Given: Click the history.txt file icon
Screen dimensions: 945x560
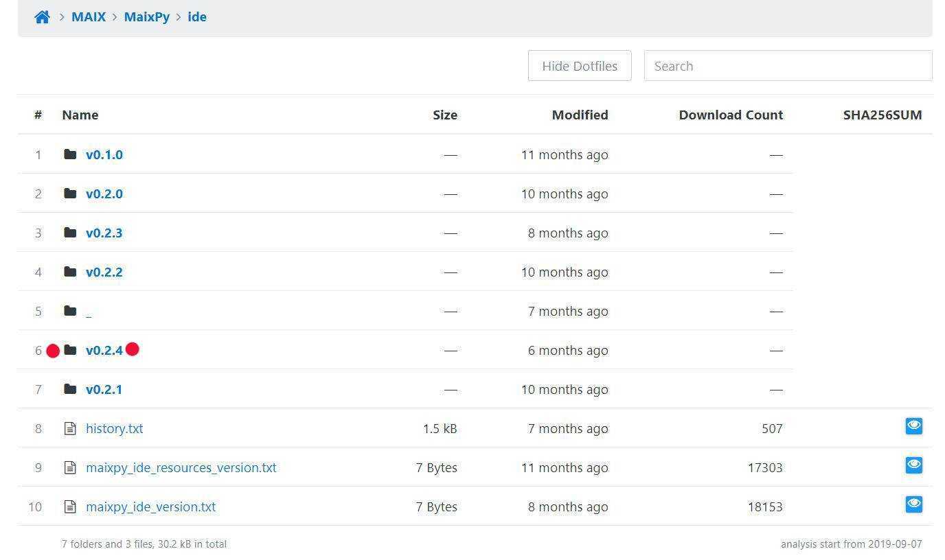Looking at the screenshot, I should [70, 429].
